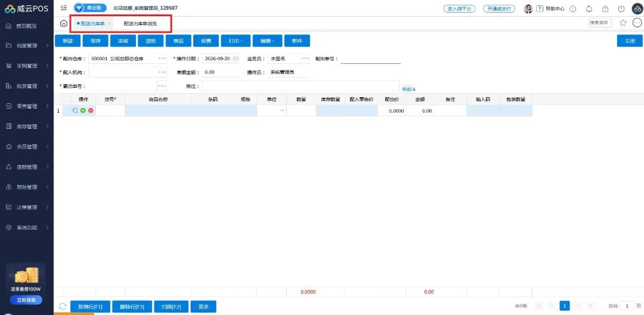Click the 更多 button at bottom
644x315 pixels.
pos(203,307)
